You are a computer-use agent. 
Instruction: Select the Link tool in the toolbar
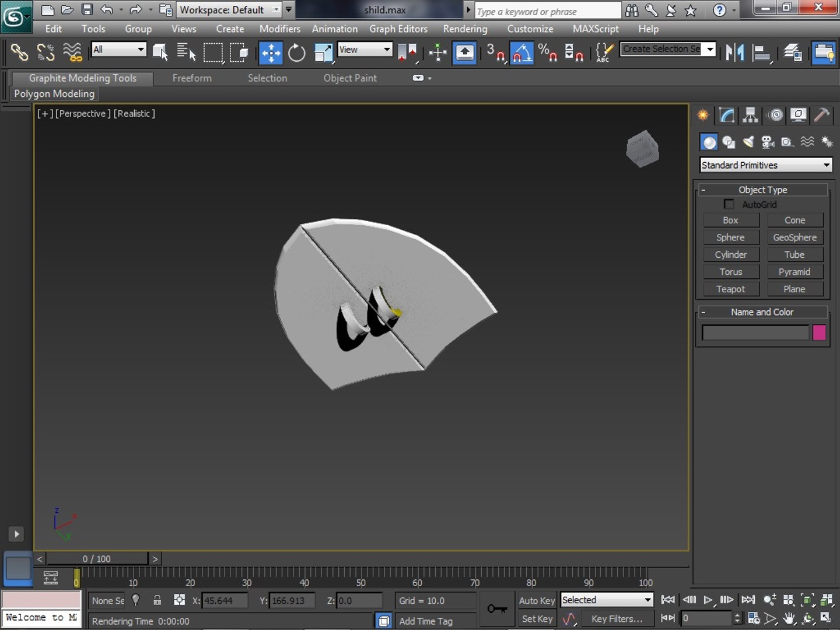coord(19,52)
